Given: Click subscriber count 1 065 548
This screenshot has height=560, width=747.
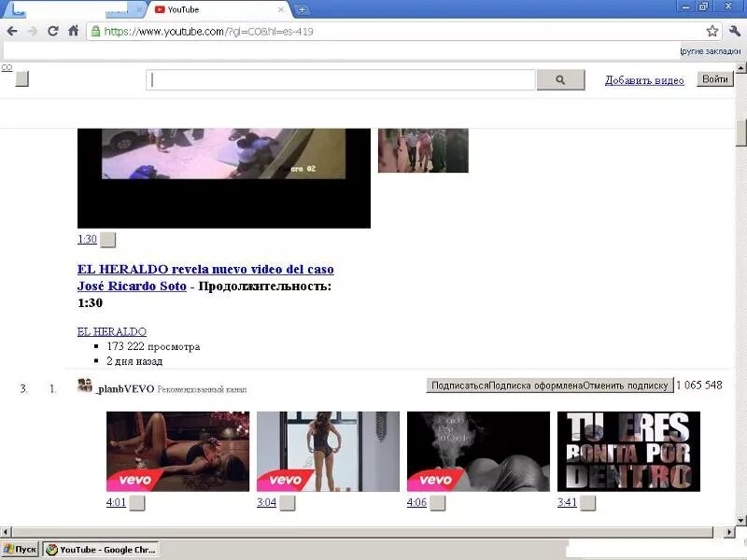Looking at the screenshot, I should 699,385.
